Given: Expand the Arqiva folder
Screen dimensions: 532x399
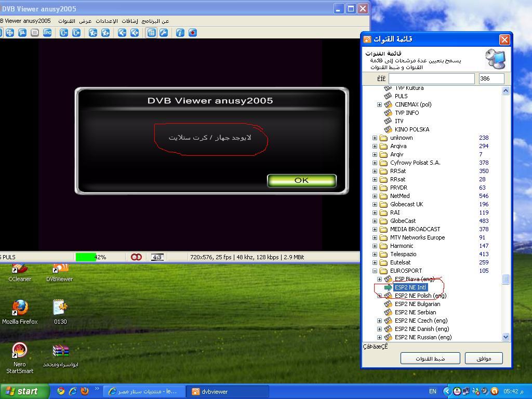Looking at the screenshot, I should pyautogui.click(x=375, y=146).
